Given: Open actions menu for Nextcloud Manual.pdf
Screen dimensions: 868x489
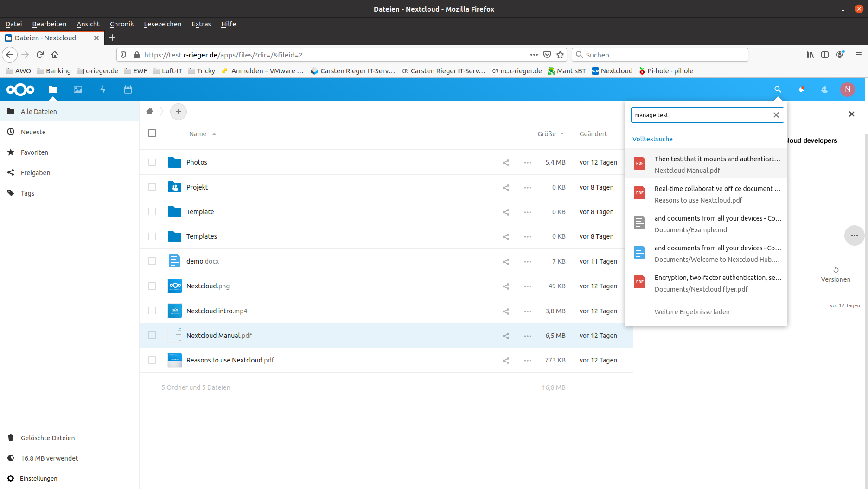Looking at the screenshot, I should (528, 336).
